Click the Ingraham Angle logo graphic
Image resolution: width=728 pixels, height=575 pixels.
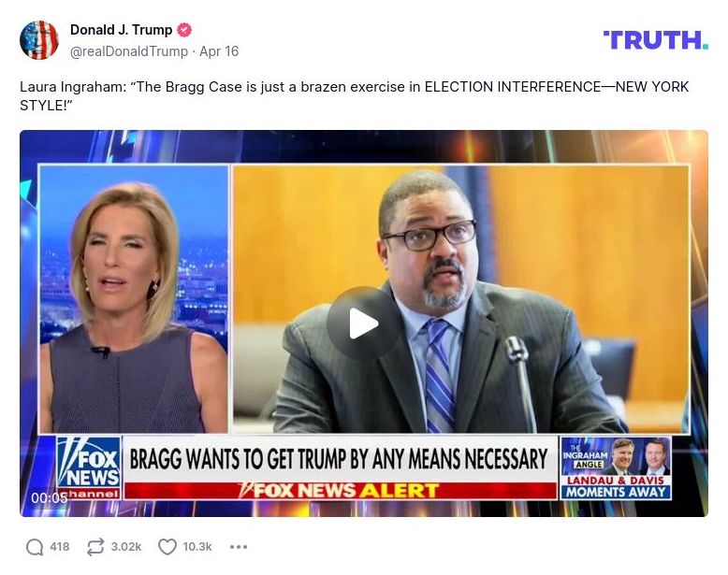pos(584,455)
